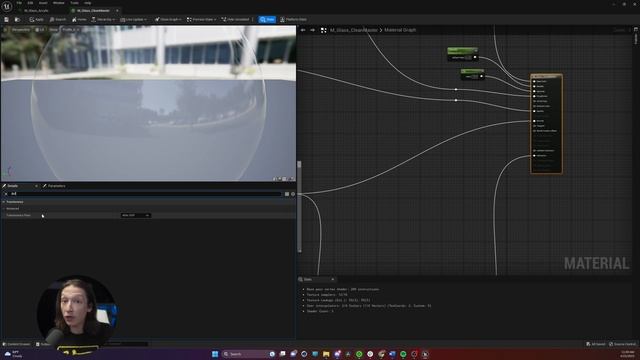Open the Help menu
Image resolution: width=640 pixels, height=360 pixels.
(88, 3)
